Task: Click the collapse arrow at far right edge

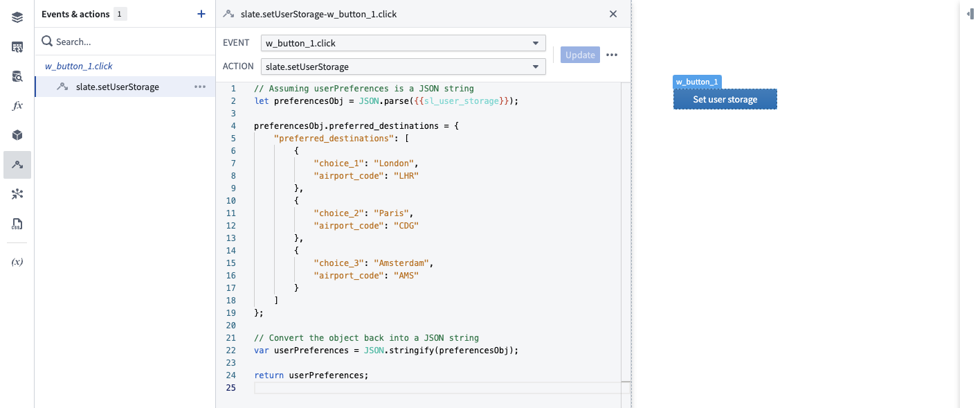Action: pyautogui.click(x=970, y=13)
